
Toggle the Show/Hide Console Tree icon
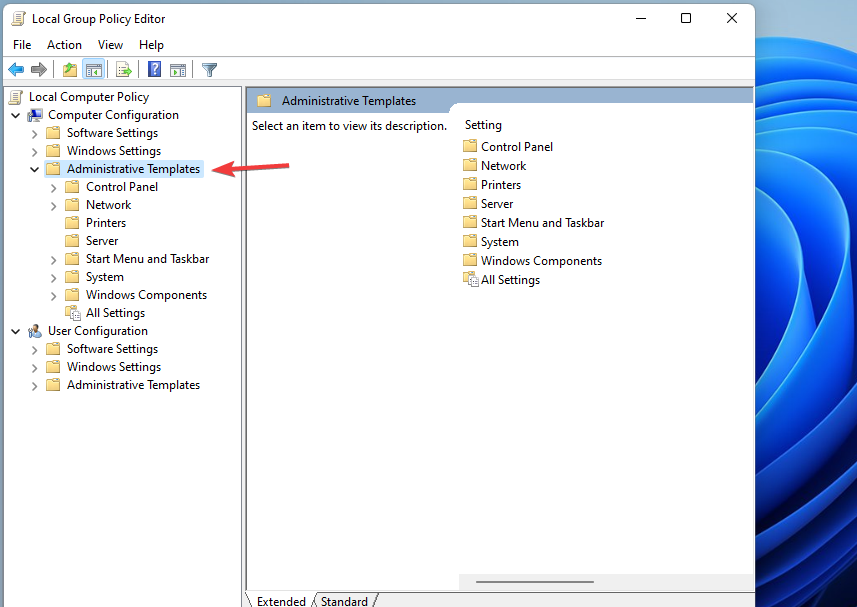(93, 69)
